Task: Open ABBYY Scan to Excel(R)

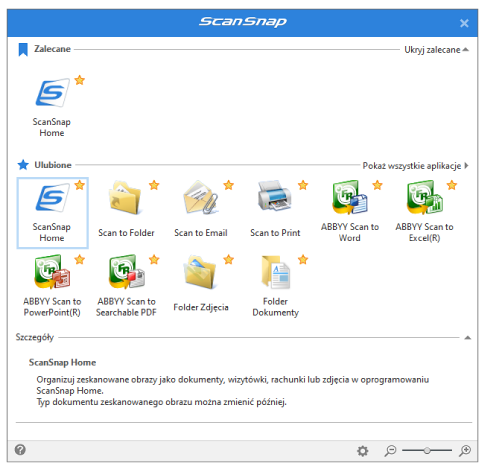Action: [x=424, y=197]
